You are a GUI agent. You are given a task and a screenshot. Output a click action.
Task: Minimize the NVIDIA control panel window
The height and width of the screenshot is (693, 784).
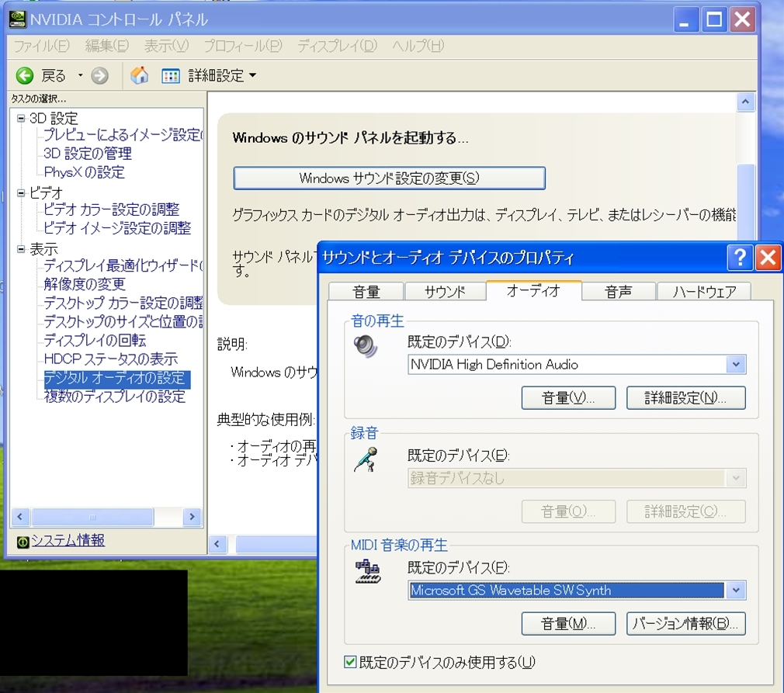click(x=685, y=19)
